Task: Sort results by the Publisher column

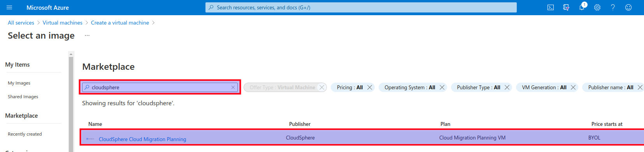Action: point(300,124)
